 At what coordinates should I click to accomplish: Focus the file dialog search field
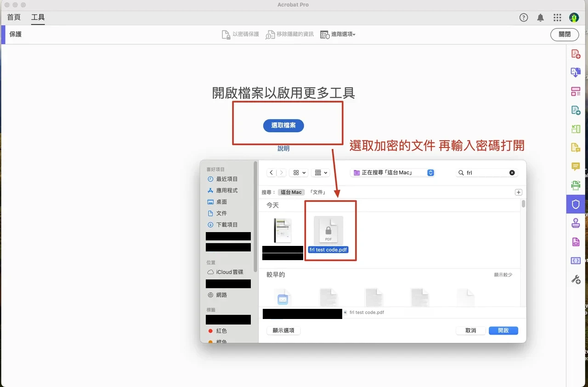[x=486, y=173]
